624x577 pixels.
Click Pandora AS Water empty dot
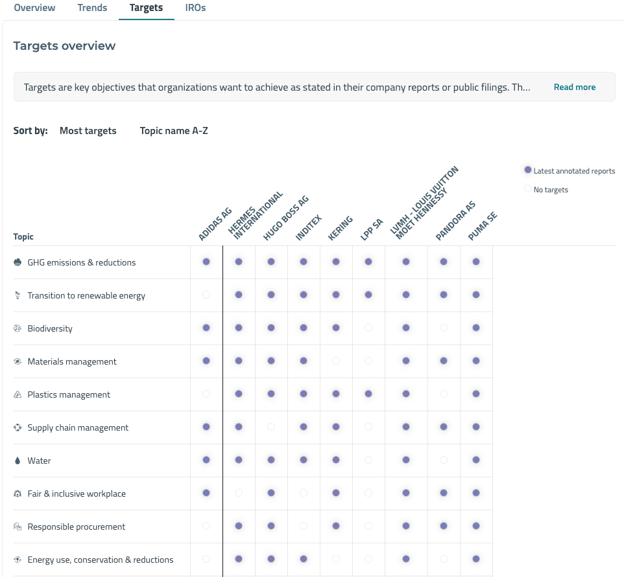click(444, 460)
